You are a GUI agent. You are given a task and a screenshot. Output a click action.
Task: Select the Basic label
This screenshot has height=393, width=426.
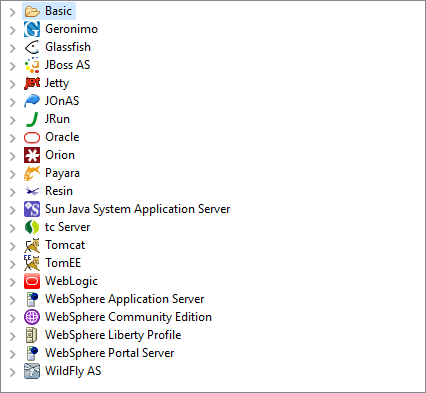pos(58,11)
